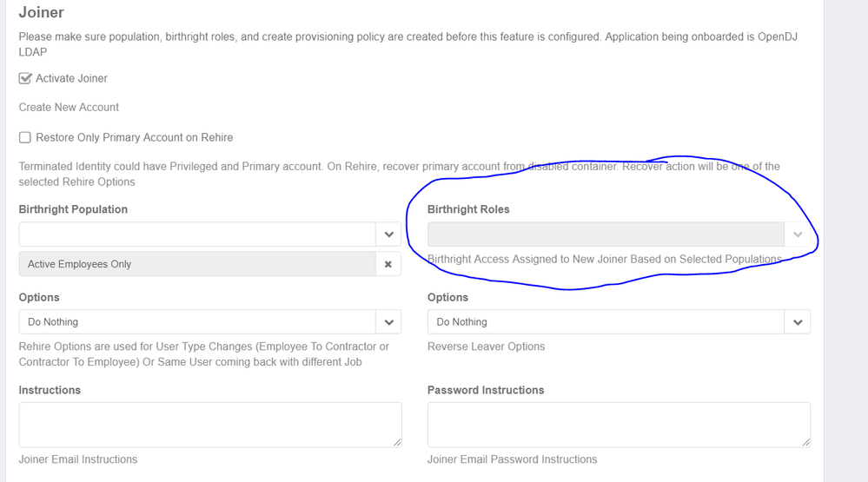Open the greyed-out Birthright Roles field
Viewport: 868px width, 482px height.
606,234
